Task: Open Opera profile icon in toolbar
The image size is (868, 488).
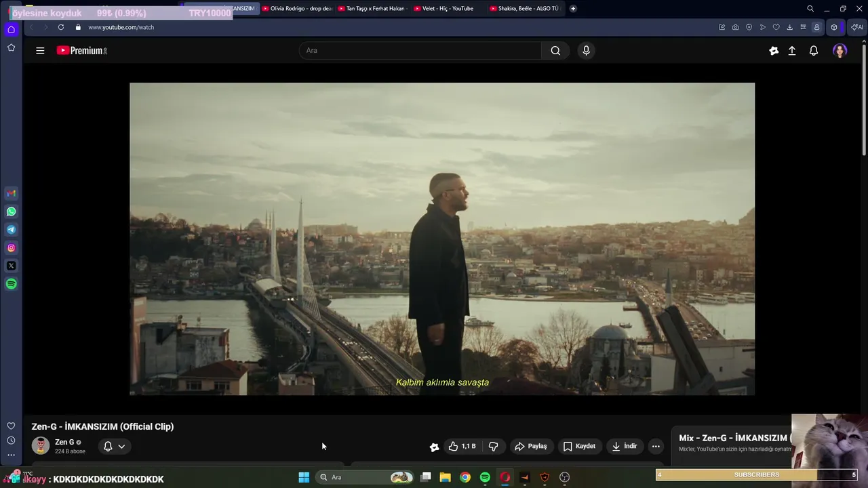Action: [x=817, y=27]
